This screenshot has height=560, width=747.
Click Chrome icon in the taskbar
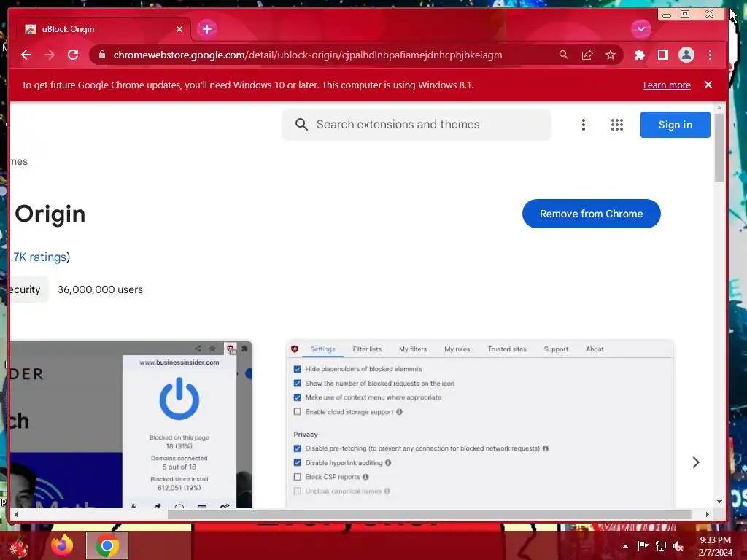click(107, 545)
